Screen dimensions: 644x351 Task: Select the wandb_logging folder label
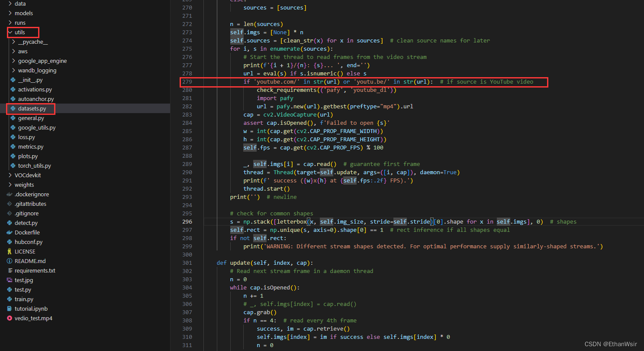[37, 70]
